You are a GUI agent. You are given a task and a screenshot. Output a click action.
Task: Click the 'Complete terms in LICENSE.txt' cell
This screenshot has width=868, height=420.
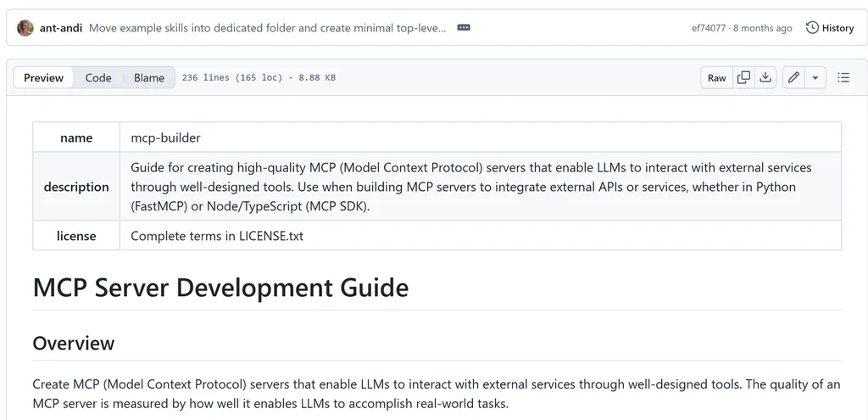click(x=481, y=236)
